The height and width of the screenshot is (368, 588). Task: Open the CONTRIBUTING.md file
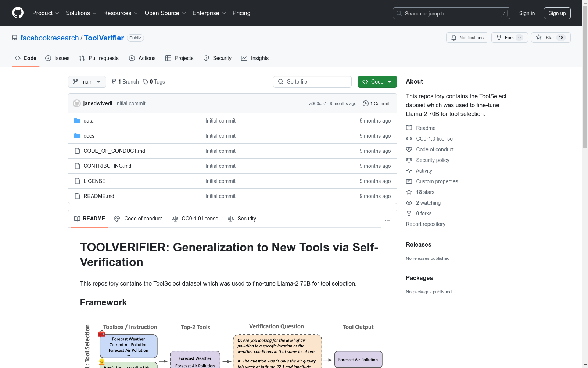[107, 166]
